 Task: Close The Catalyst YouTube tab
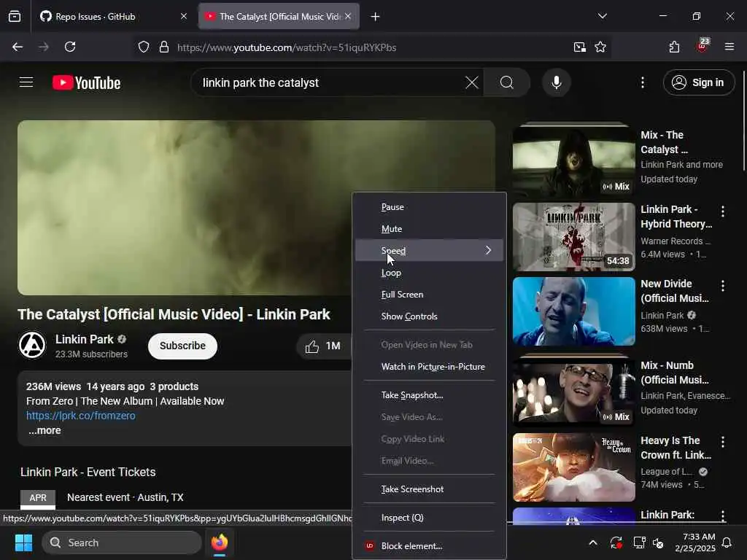tap(348, 16)
